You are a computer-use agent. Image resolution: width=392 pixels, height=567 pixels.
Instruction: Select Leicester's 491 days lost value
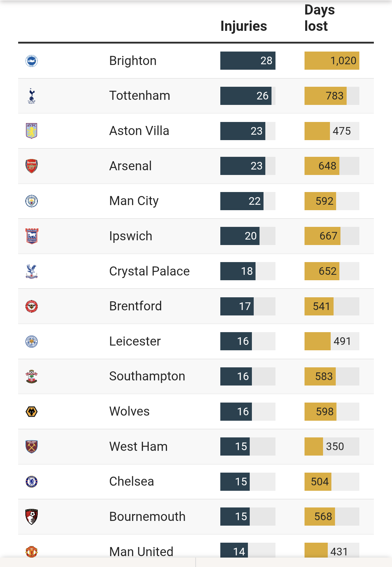click(x=342, y=341)
